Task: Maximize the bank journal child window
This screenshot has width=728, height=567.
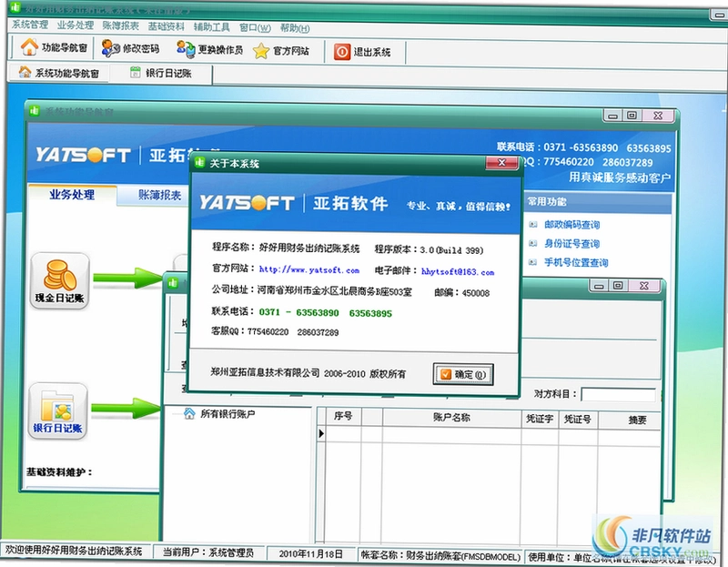Action: tap(618, 285)
